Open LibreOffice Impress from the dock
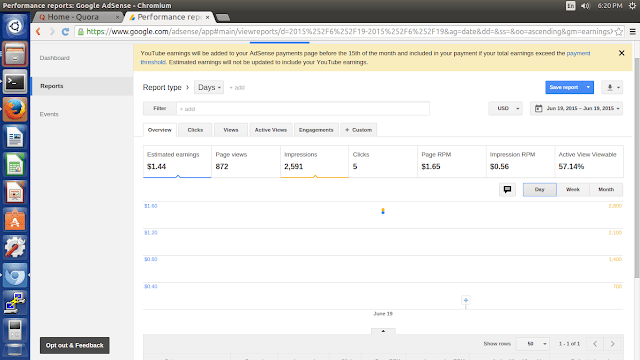The image size is (640, 360). tap(15, 192)
